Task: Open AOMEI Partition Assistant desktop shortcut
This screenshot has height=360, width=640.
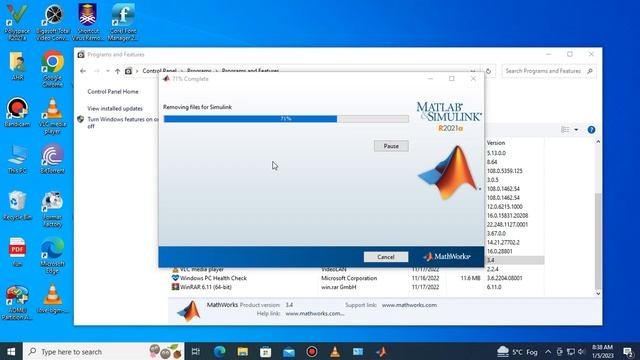Action: point(17,302)
